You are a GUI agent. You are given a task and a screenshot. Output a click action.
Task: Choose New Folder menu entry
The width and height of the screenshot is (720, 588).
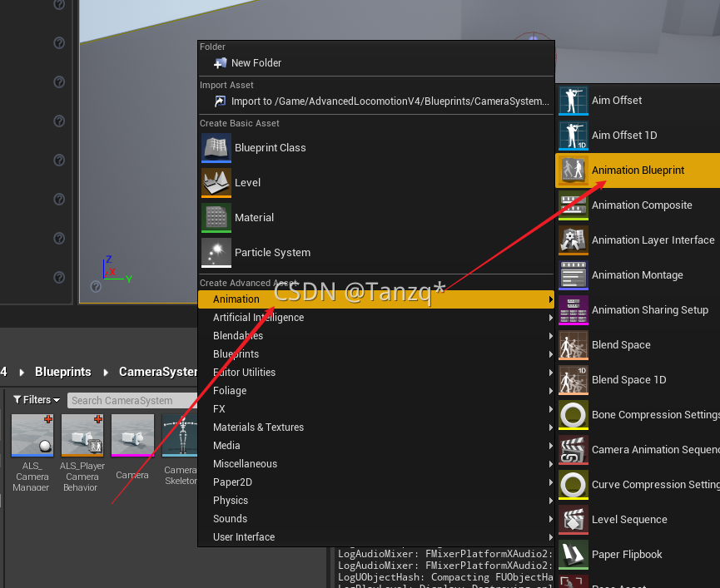click(x=376, y=63)
